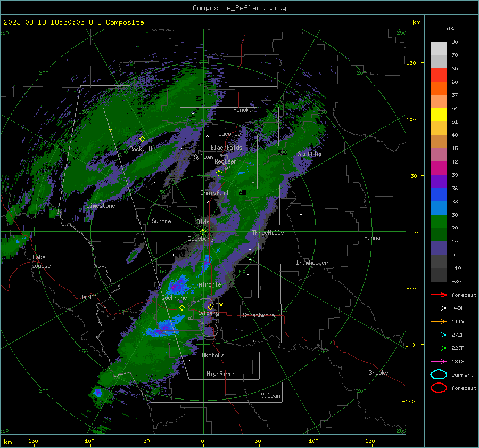
Task: Select the green 30 dBZ color swatch
Action: point(439,221)
